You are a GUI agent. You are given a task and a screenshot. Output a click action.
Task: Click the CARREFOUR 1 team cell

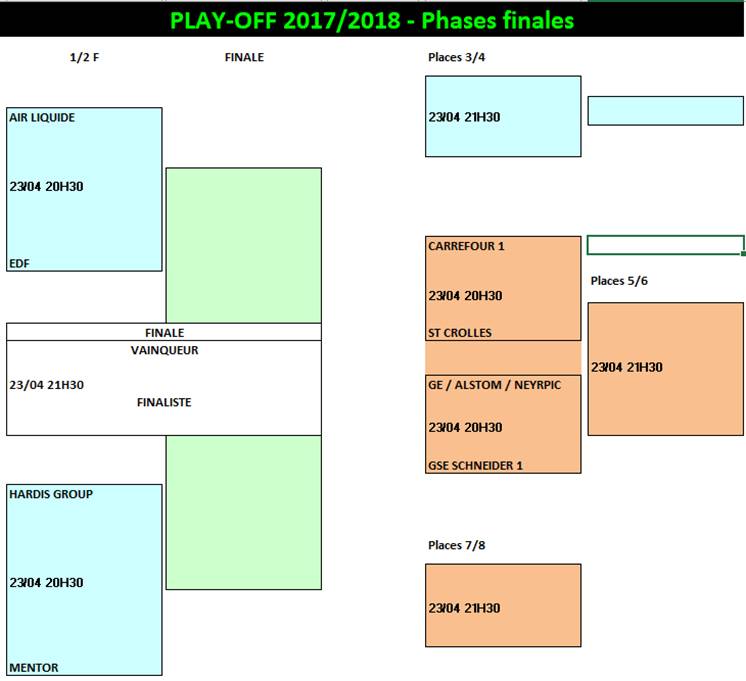467,246
